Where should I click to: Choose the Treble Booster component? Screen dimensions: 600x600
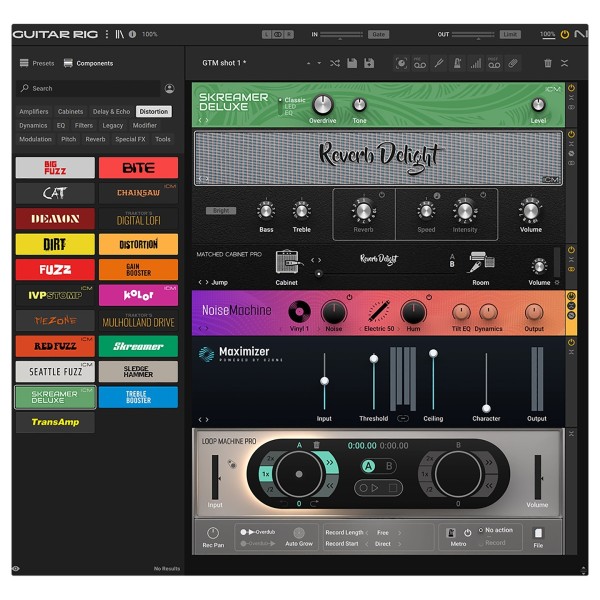(x=138, y=397)
